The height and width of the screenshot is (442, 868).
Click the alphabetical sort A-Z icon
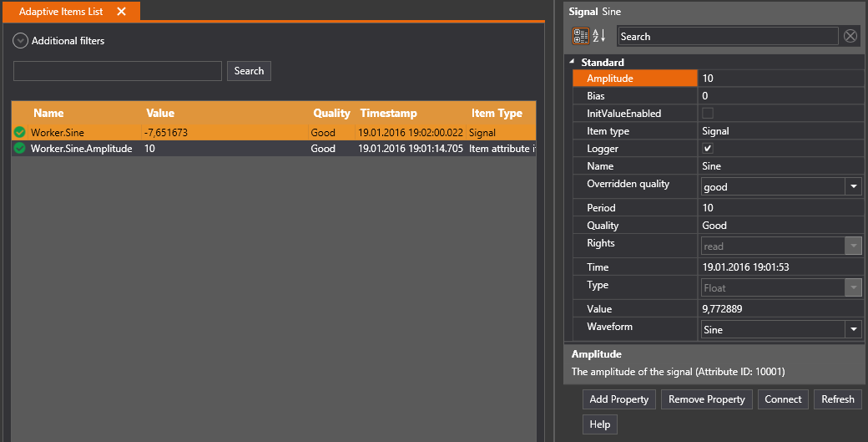599,36
